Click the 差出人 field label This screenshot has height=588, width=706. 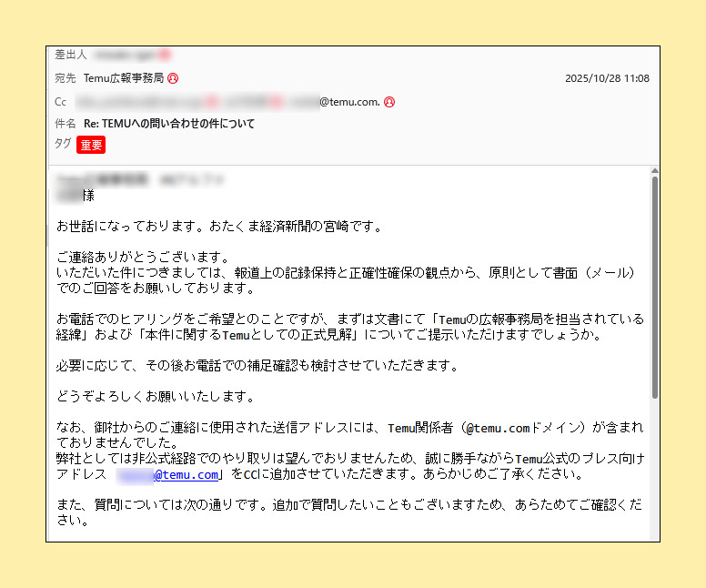(x=70, y=56)
